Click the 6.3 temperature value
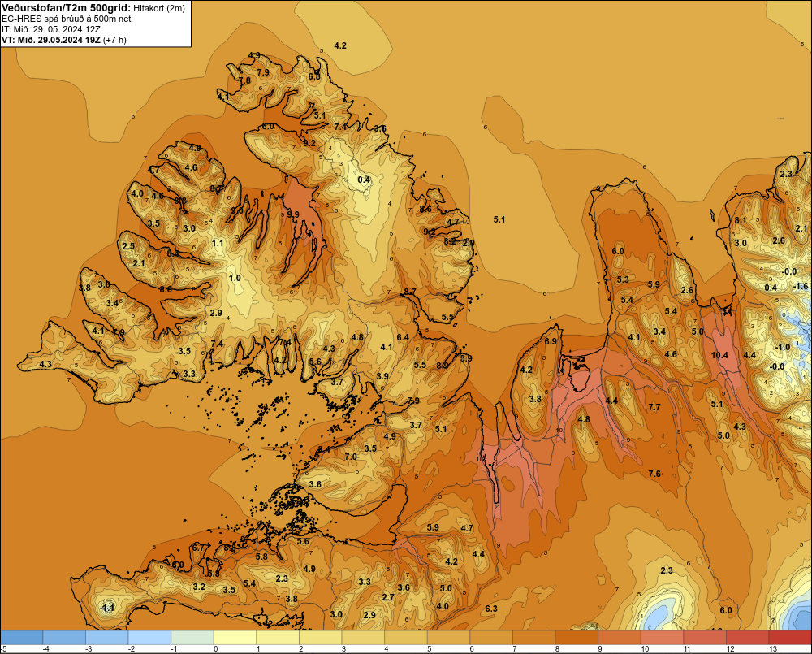Viewport: 812px width, 654px height. [x=491, y=609]
